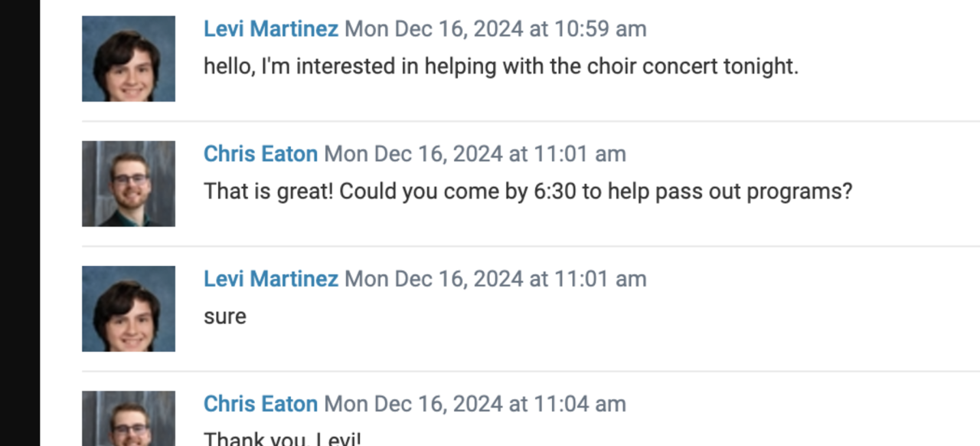Select the Levi Martinez name above the "sure" reply
This screenshot has width=980, height=446.
coord(270,279)
